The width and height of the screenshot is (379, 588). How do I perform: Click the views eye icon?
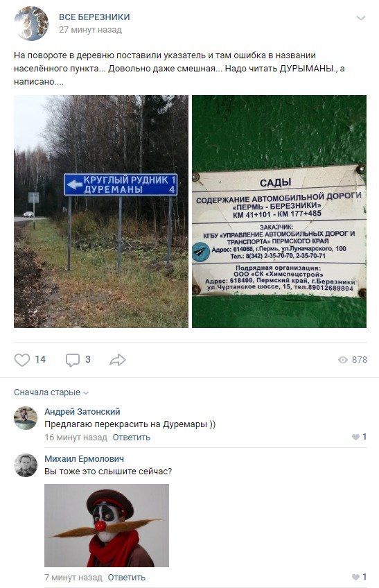(343, 360)
